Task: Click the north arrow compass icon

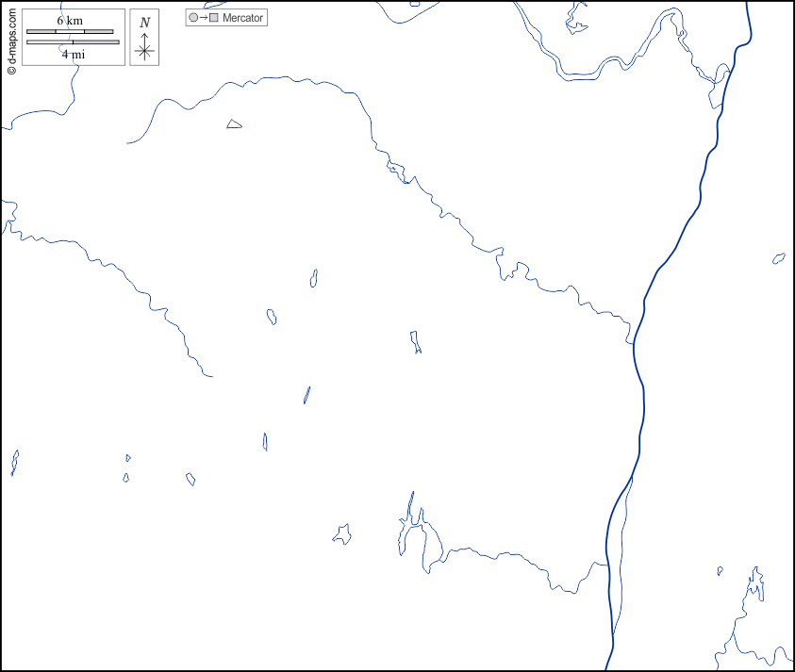Action: 144,38
